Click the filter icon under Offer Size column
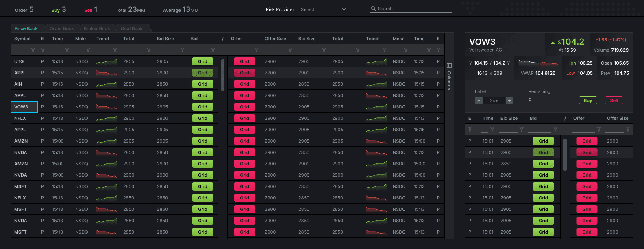Viewport: 644px width, 249px height. pyautogui.click(x=290, y=50)
